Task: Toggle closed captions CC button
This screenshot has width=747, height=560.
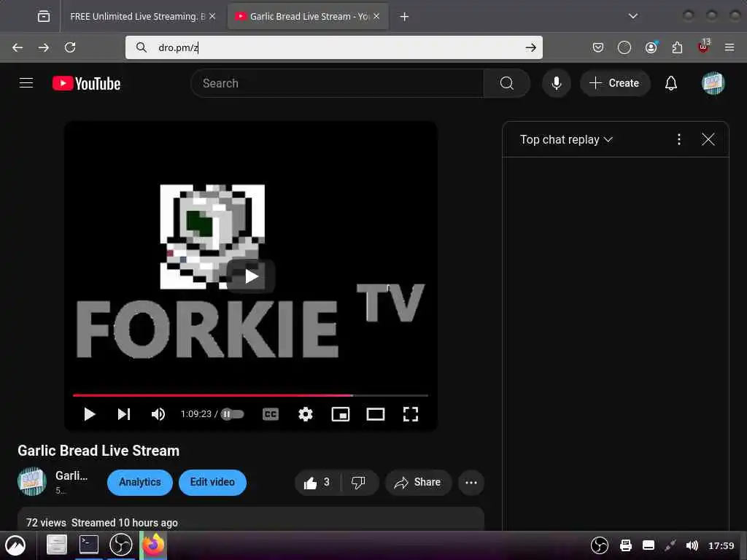Action: click(x=271, y=414)
